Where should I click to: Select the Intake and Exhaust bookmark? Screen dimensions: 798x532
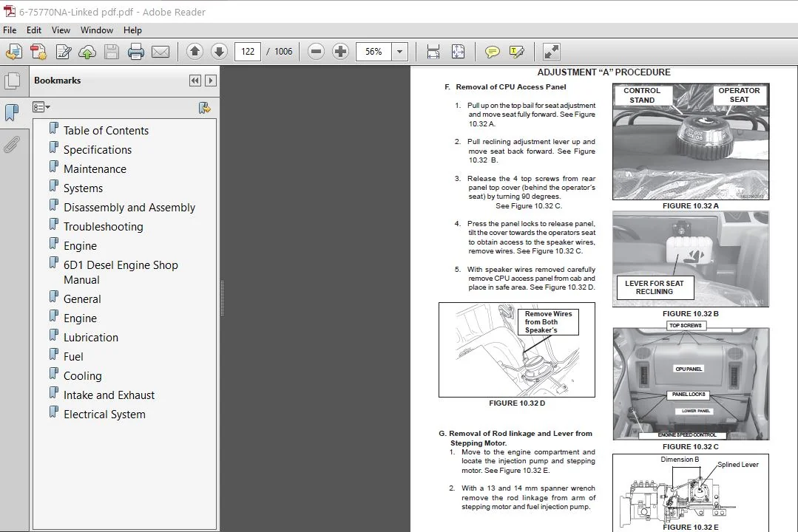(109, 395)
